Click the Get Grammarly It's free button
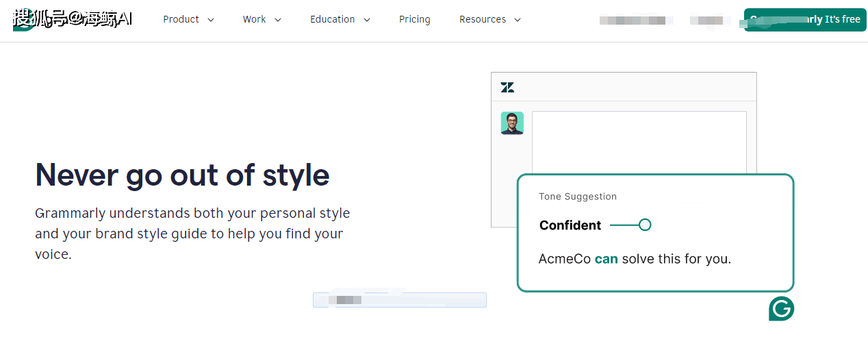Viewport: 868px width, 337px height. click(x=805, y=20)
